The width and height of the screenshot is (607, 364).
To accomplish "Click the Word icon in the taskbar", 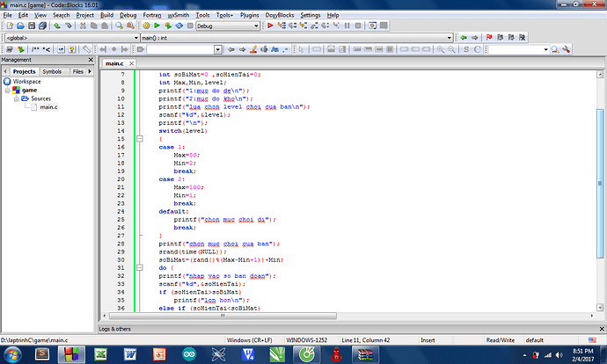I will 130,353.
